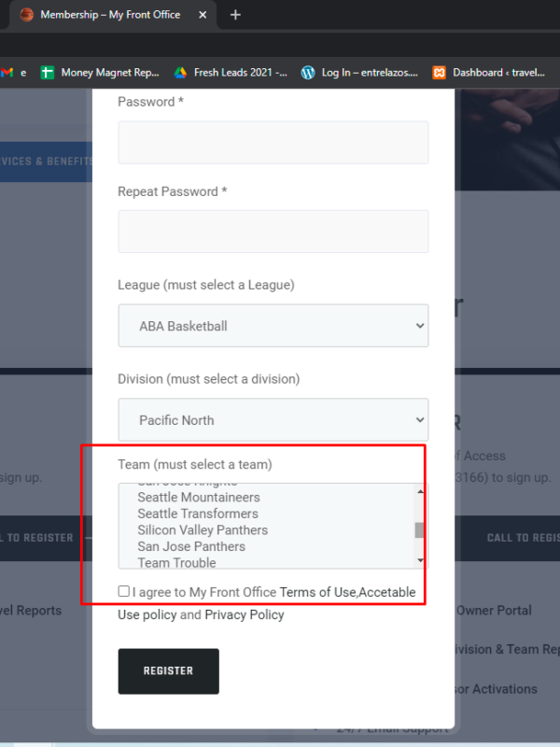Screen dimensions: 560x747
Task: Open the League ABA Basketball dropdown
Action: click(x=273, y=326)
